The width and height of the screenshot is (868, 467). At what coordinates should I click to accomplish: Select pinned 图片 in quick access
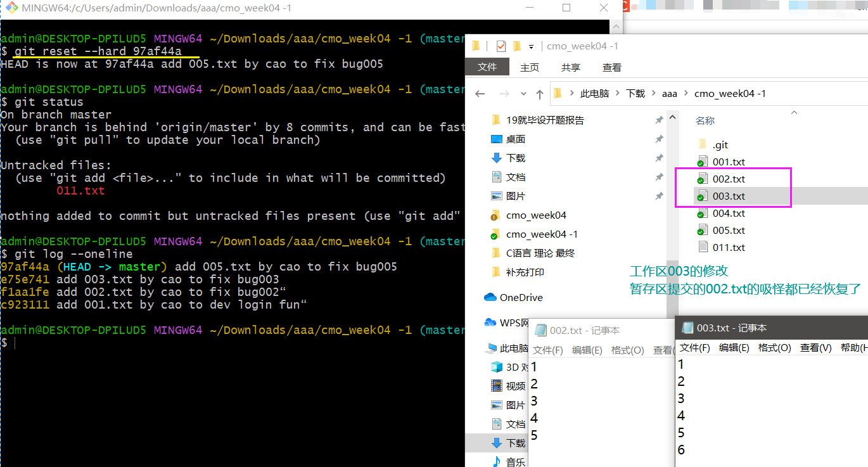point(516,196)
